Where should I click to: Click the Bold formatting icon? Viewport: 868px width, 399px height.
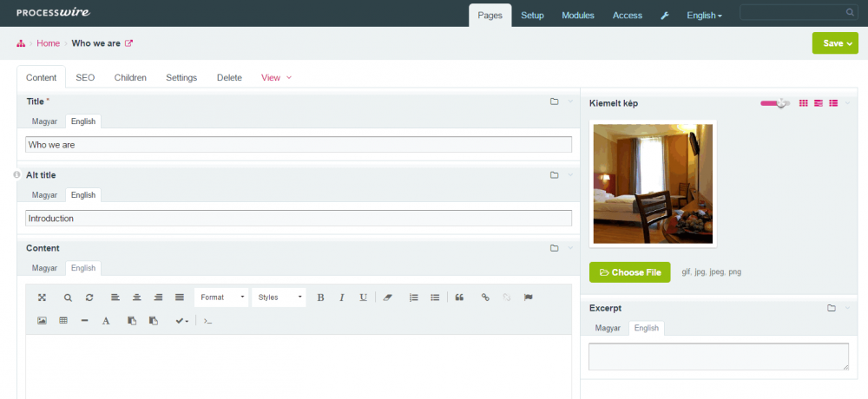pos(320,298)
